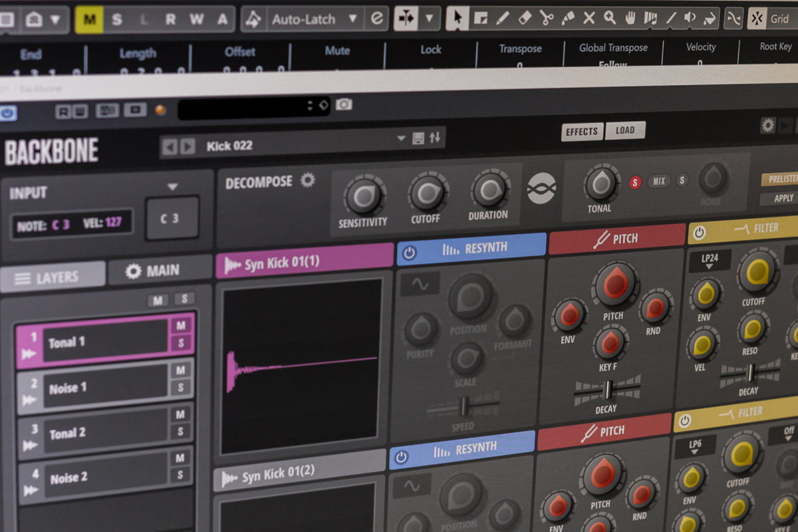Load the next preset arrow
The image size is (798, 532).
coord(188,146)
